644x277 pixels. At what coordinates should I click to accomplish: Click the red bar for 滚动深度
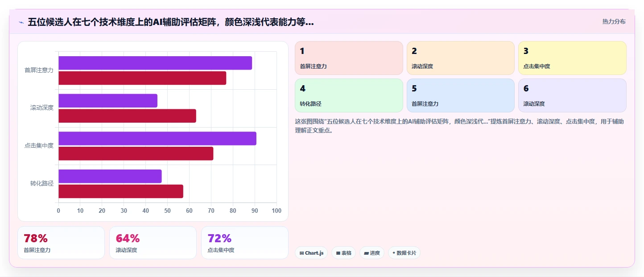tap(127, 116)
